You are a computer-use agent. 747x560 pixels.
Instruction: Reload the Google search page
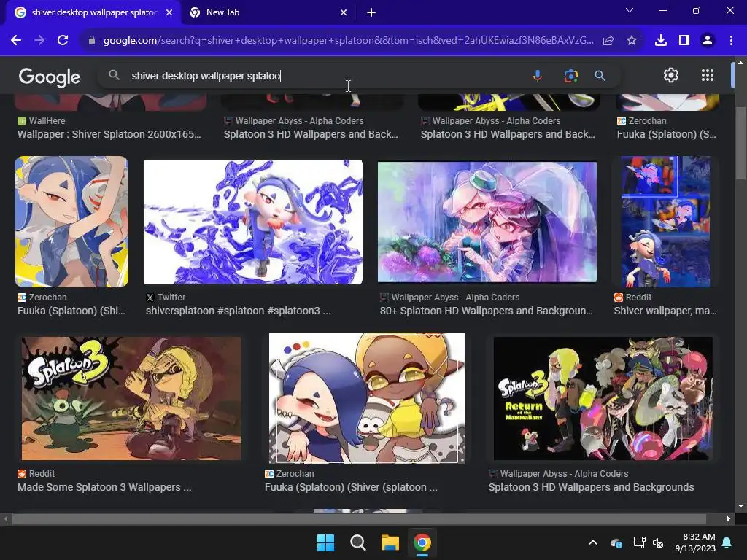[x=63, y=41]
